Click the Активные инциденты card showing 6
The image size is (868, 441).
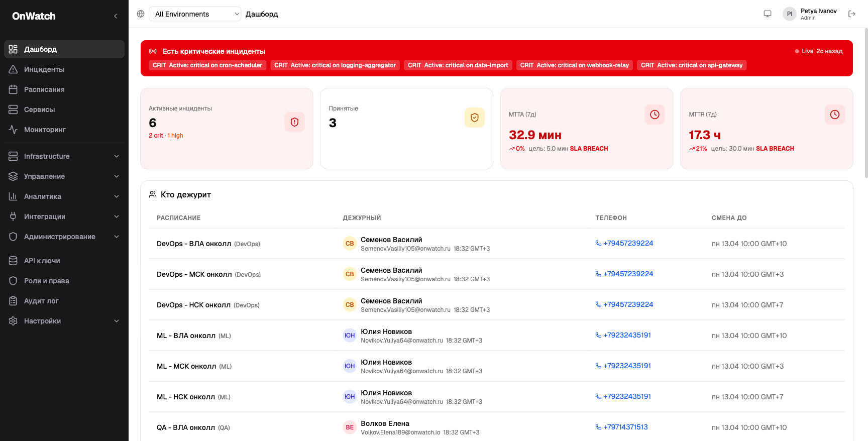pos(227,129)
